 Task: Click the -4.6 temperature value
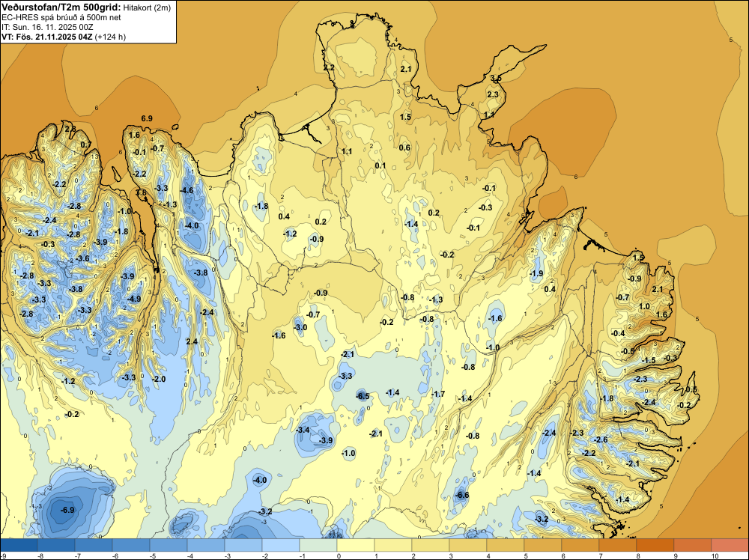tap(187, 190)
